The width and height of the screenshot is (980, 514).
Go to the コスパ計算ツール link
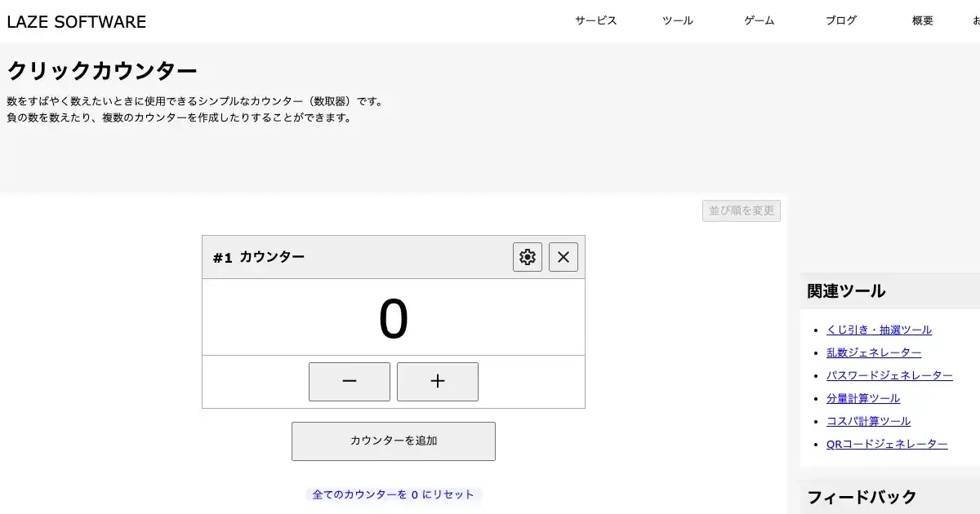[x=868, y=421]
